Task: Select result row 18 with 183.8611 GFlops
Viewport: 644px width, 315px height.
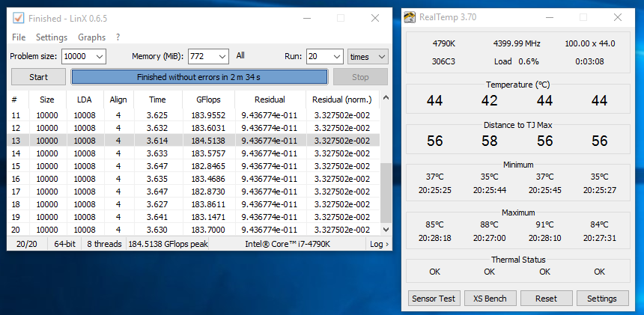Action: coord(193,204)
